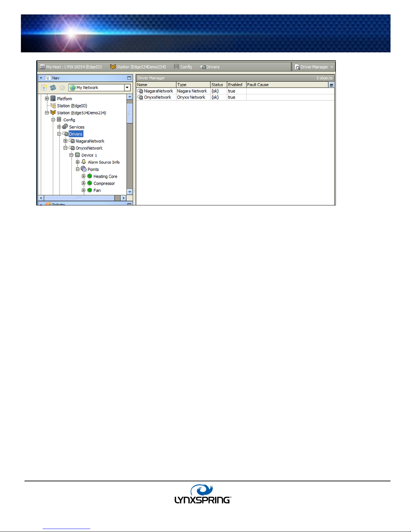
Task: Select My Host breadcrumb in path bar
Action: pyautogui.click(x=71, y=67)
